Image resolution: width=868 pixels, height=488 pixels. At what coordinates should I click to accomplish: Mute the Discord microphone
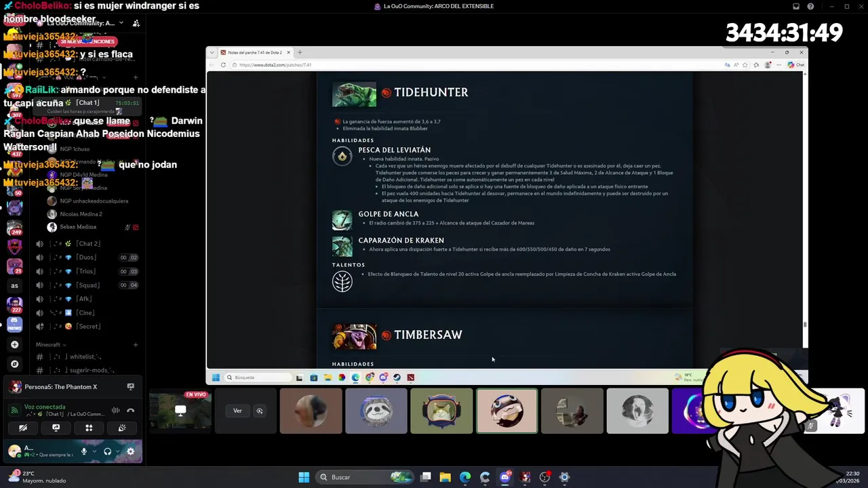click(84, 451)
